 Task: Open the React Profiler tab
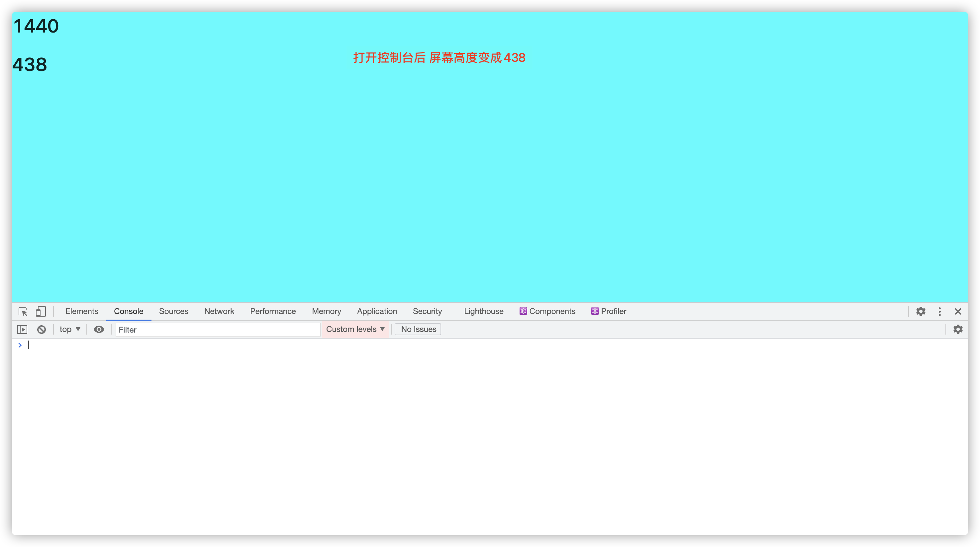tap(609, 311)
